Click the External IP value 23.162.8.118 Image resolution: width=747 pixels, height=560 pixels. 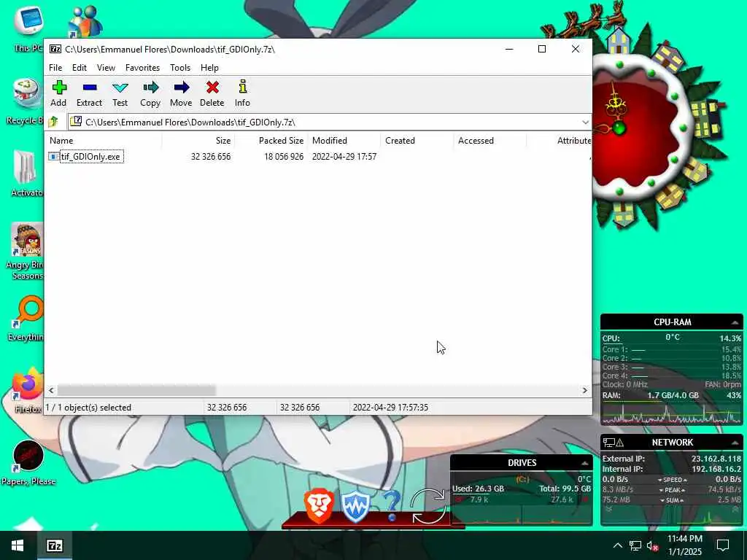(x=716, y=459)
